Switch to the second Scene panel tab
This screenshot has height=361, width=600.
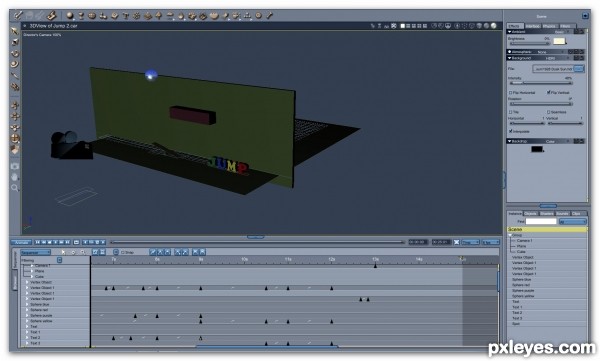pyautogui.click(x=532, y=26)
